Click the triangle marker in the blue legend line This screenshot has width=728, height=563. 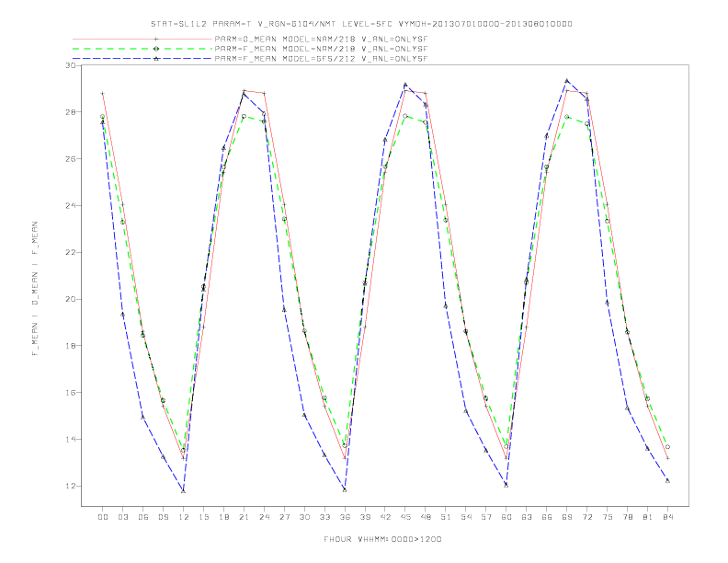[156, 59]
